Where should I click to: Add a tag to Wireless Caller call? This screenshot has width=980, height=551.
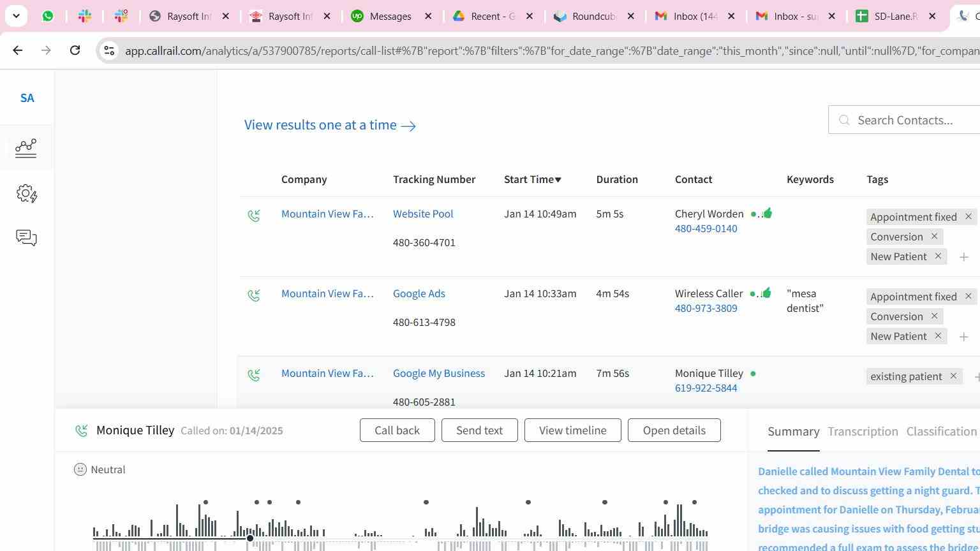click(964, 337)
